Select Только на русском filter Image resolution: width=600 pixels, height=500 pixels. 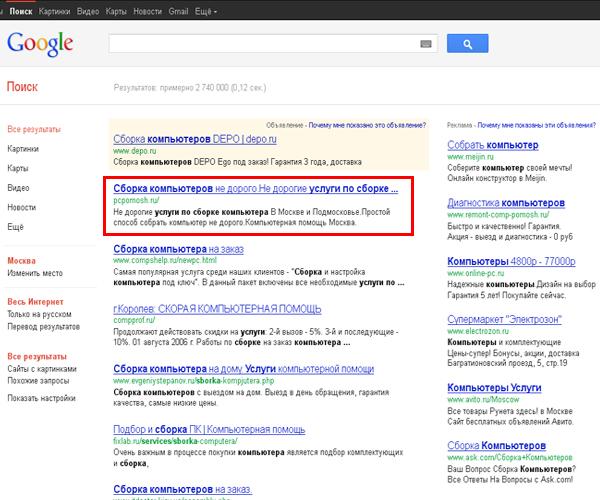coord(39,314)
